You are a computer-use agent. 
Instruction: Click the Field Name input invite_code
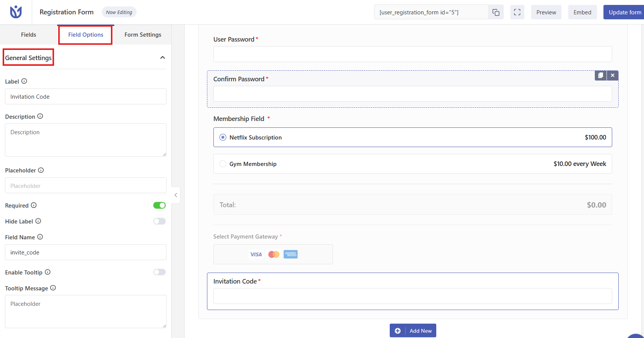[x=86, y=252]
